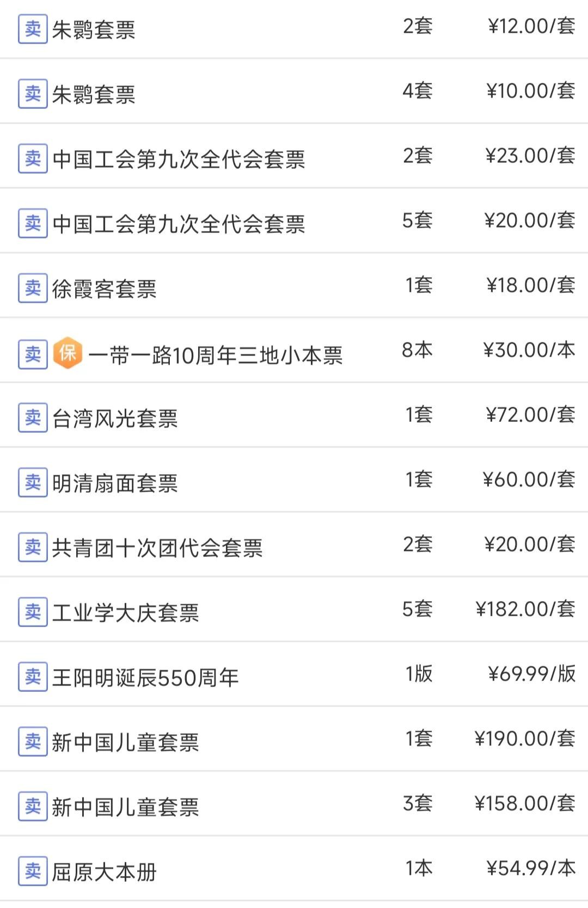Select 朱鹮套票 priced at ¥12.00
This screenshot has height=908, width=588.
click(x=94, y=30)
